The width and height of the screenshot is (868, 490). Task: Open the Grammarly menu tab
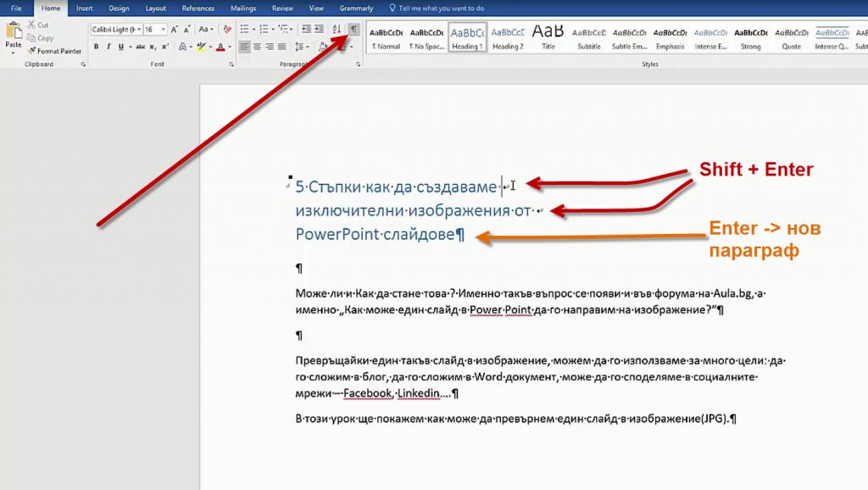pyautogui.click(x=356, y=8)
